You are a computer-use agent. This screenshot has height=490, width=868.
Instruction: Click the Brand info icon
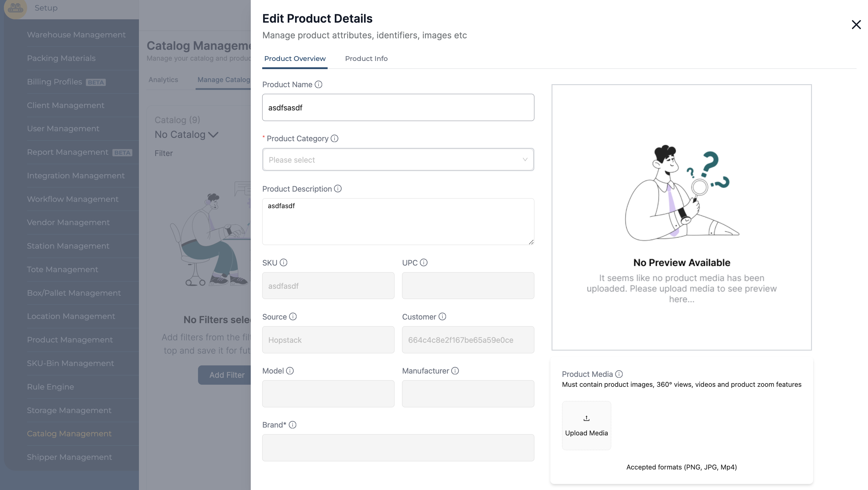point(292,425)
